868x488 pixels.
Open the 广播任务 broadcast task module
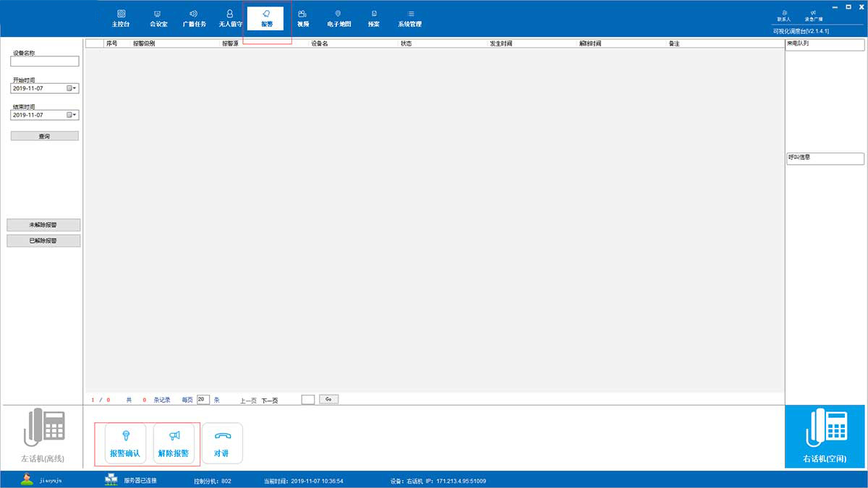pos(194,18)
